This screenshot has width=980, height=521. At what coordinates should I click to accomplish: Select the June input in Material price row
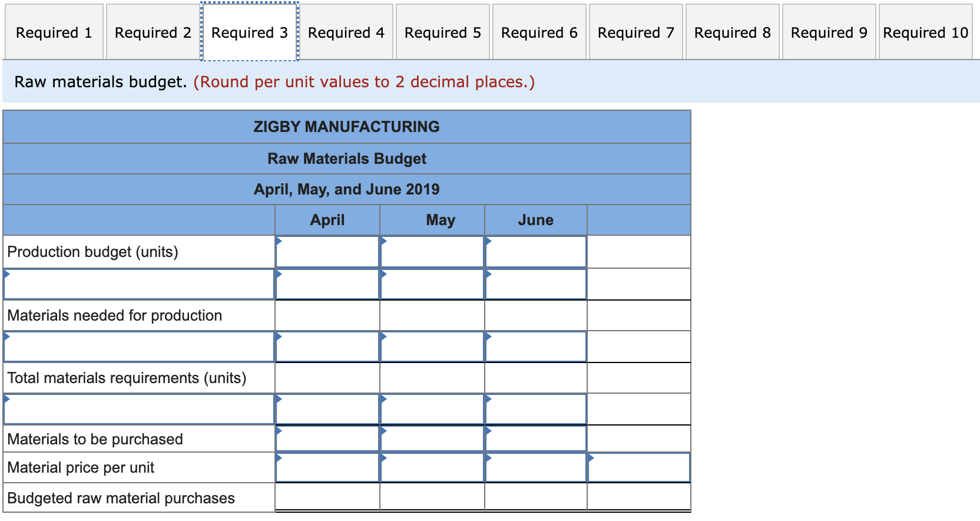[535, 467]
